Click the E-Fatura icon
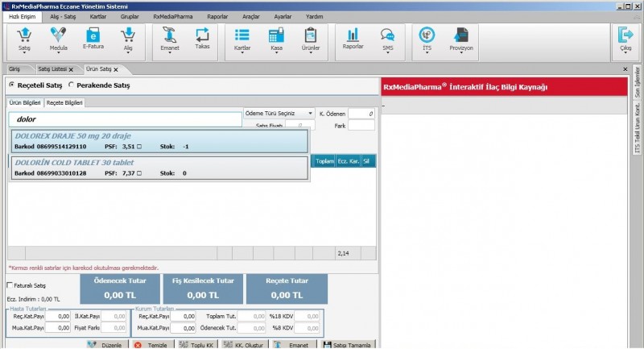644x349 pixels. click(x=93, y=36)
